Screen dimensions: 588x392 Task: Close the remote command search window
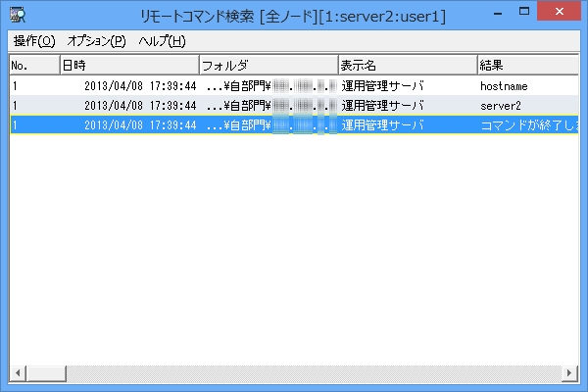coord(560,11)
